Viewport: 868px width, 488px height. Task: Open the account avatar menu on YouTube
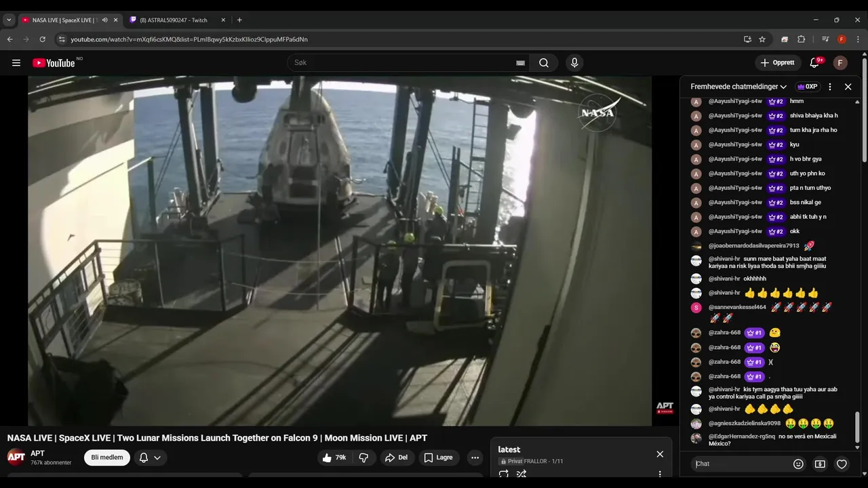pyautogui.click(x=840, y=63)
